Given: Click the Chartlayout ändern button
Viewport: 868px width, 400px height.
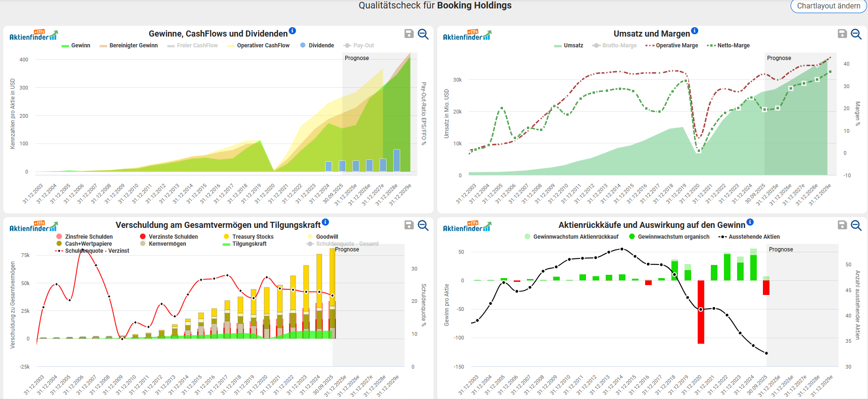Looking at the screenshot, I should [828, 6].
